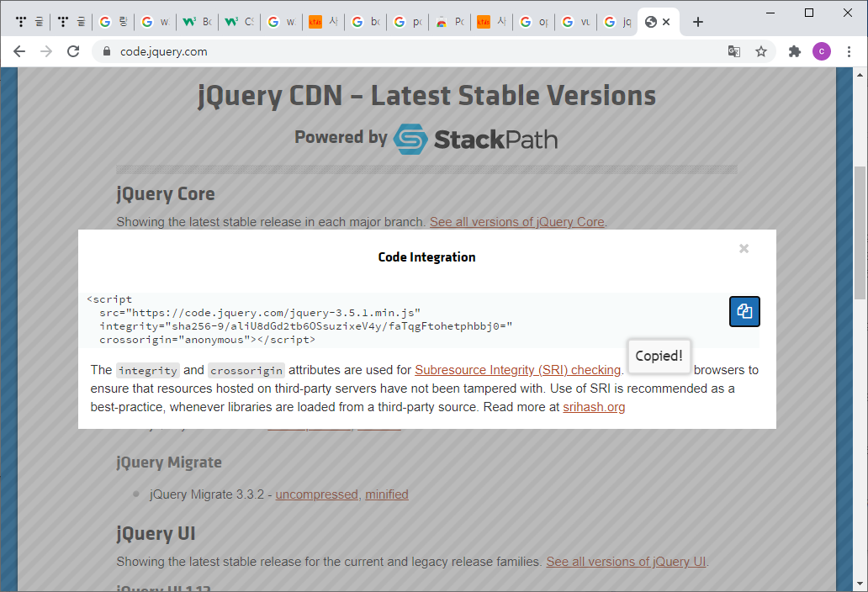Click the 'integrity' inline code word

click(148, 370)
